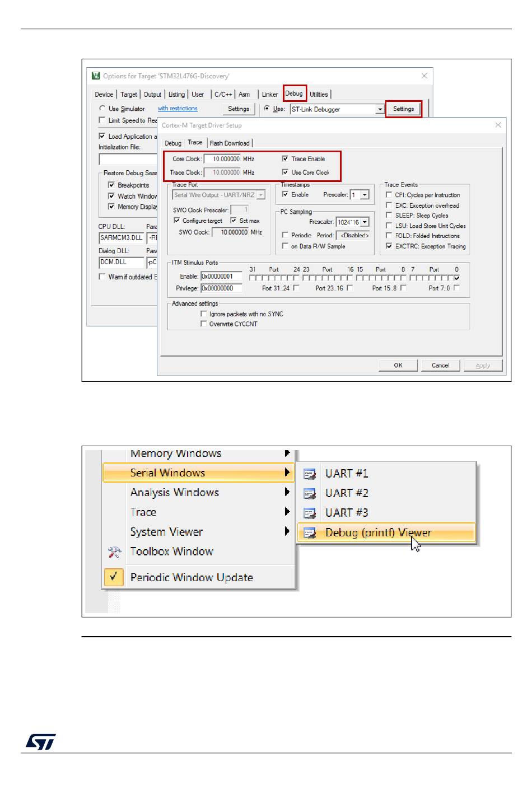The image size is (532, 795).
Task: Switch to the Debug tab in Options for Target
Action: [x=295, y=93]
